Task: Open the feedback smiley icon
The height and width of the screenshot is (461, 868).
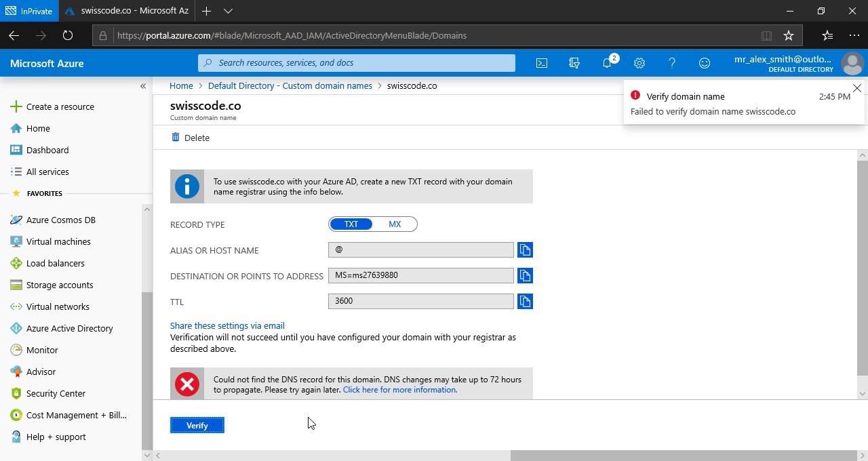Action: pyautogui.click(x=705, y=63)
